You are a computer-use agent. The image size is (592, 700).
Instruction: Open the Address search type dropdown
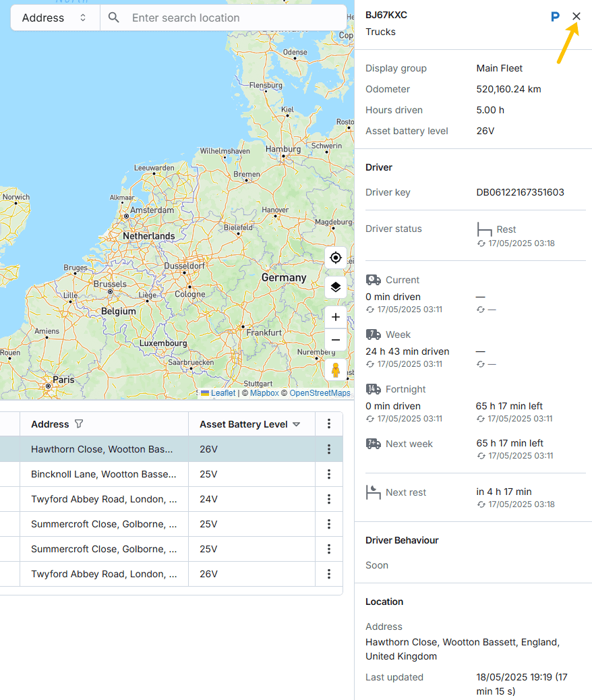click(x=55, y=18)
